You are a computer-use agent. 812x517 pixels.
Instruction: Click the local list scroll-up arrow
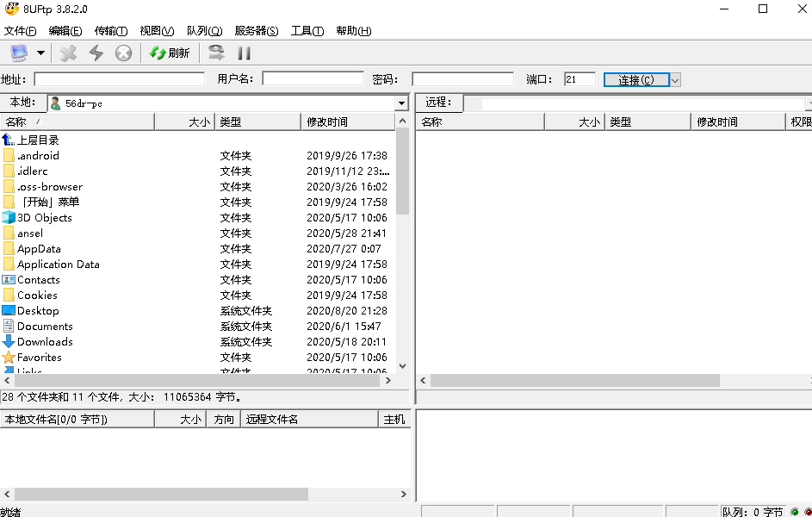402,121
